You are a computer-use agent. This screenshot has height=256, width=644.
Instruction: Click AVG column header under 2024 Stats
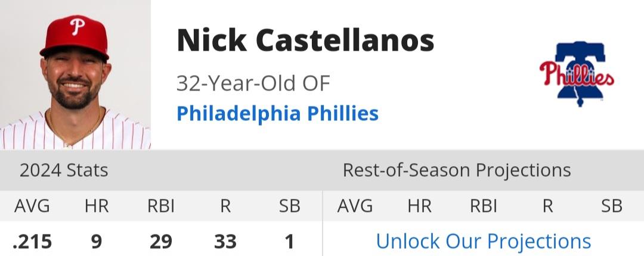click(x=32, y=206)
